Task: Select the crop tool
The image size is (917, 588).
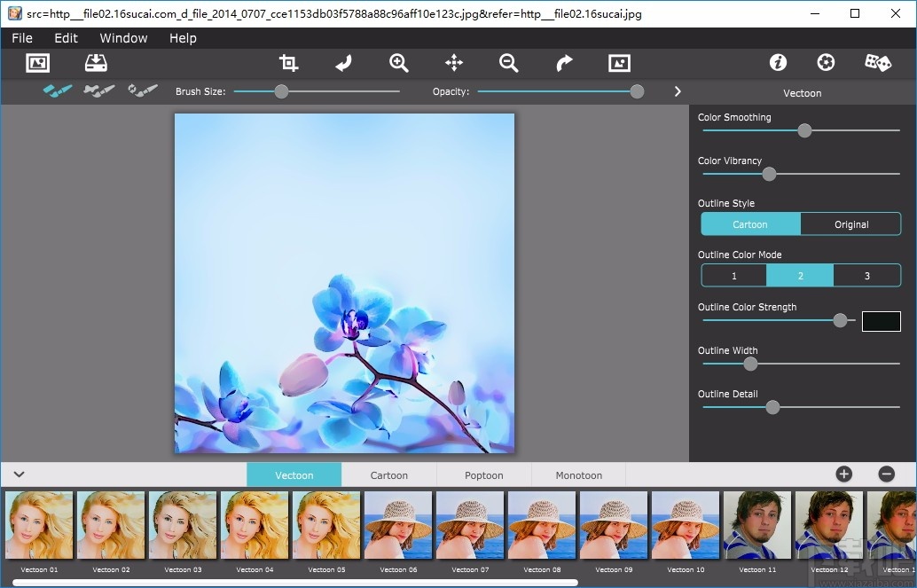Action: [288, 63]
